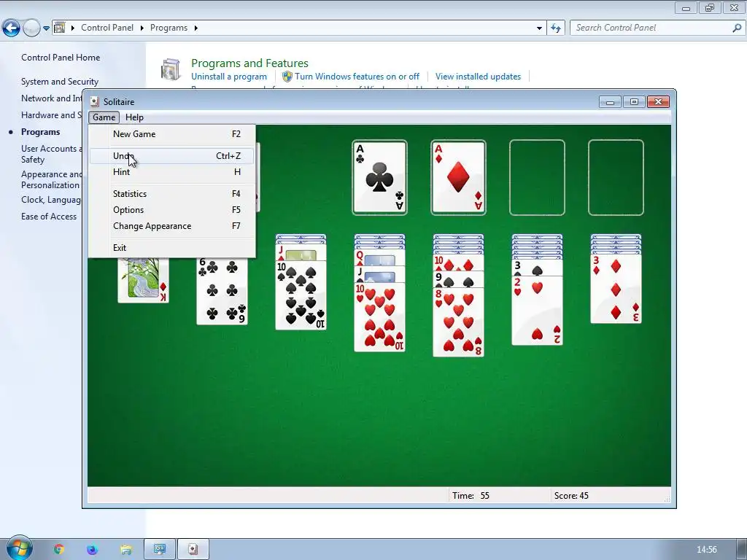The image size is (747, 560).
Task: Open Options in the Game menu
Action: click(x=171, y=210)
